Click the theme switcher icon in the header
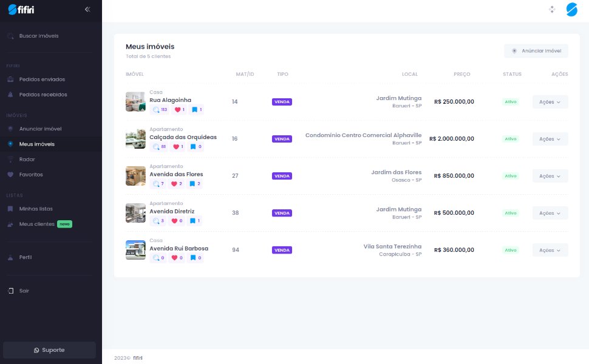589x364 pixels. (x=552, y=9)
